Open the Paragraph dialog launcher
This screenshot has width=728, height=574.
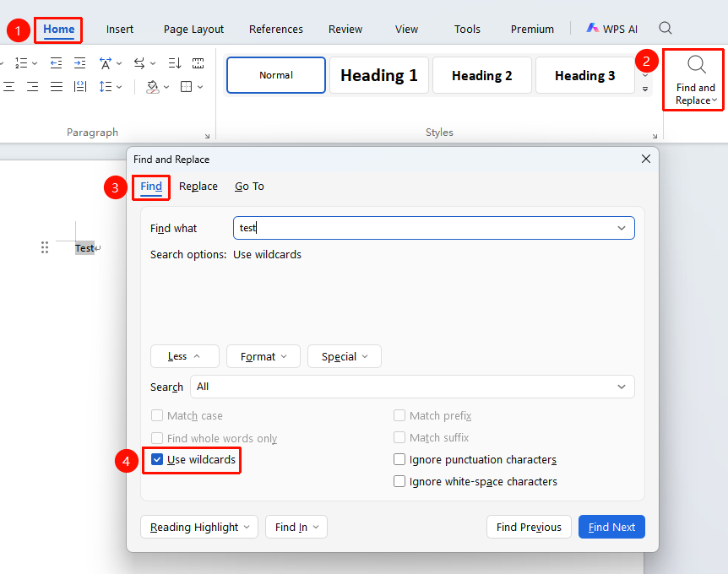tap(207, 136)
